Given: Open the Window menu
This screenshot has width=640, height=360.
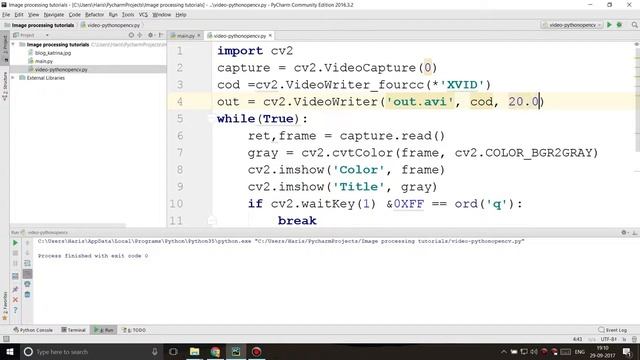Looking at the screenshot, I should click(x=162, y=15).
